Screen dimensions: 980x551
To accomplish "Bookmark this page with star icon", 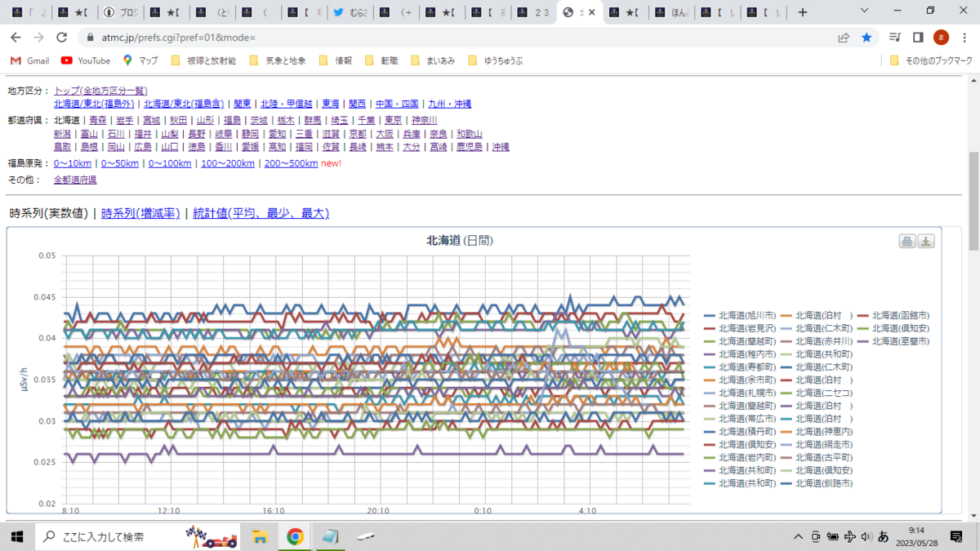I will coord(866,38).
